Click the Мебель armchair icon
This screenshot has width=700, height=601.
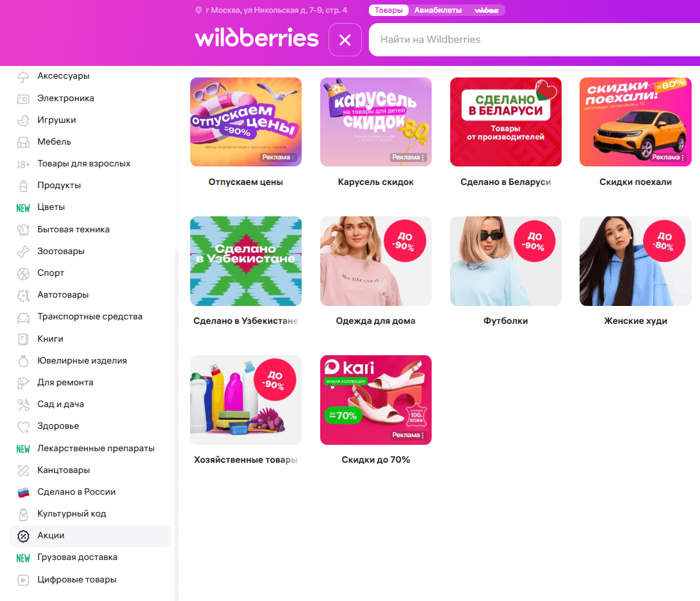coord(23,142)
